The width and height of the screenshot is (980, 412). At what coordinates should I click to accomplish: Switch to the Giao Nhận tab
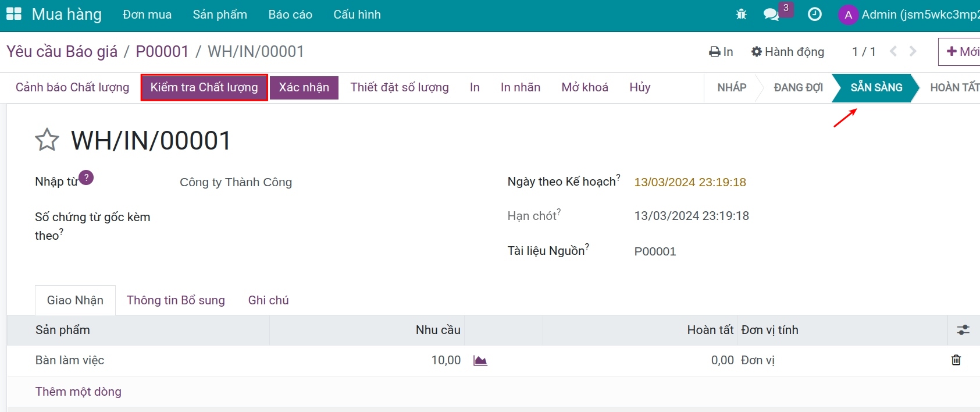click(75, 300)
